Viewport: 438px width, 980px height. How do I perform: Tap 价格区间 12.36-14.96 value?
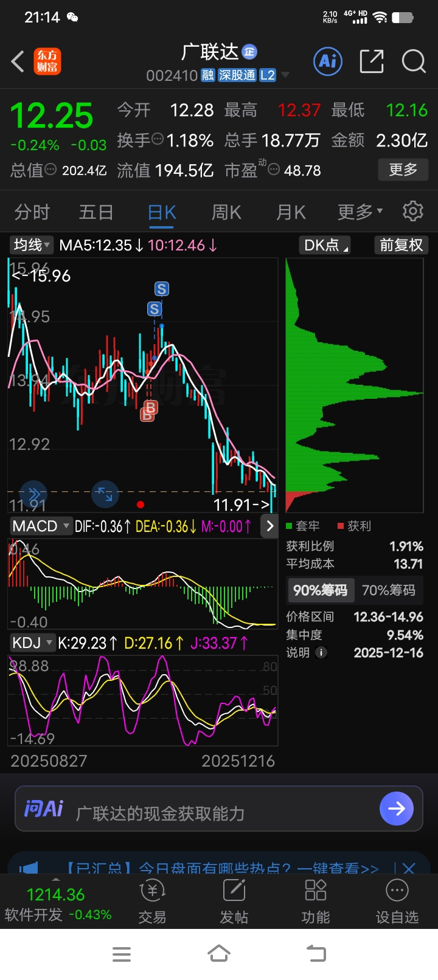click(388, 617)
